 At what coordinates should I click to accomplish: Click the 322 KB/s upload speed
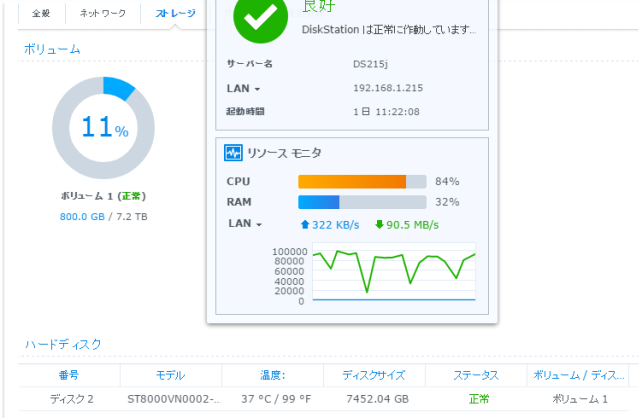(x=335, y=225)
